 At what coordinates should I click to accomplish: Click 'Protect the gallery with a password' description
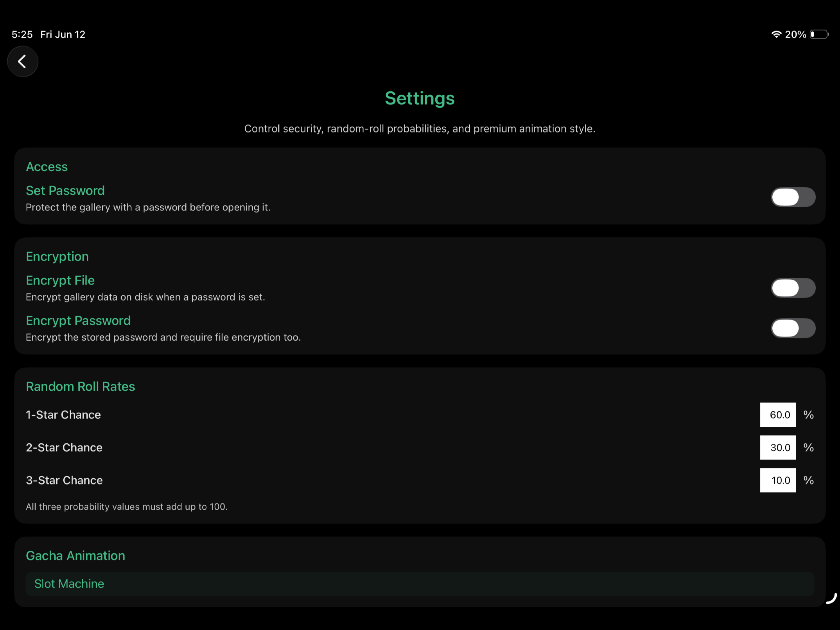click(x=148, y=207)
